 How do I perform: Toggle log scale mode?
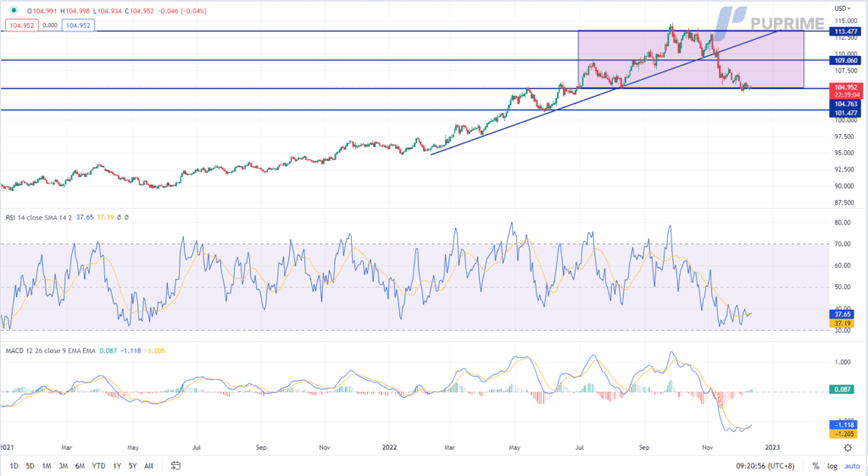coord(832,466)
